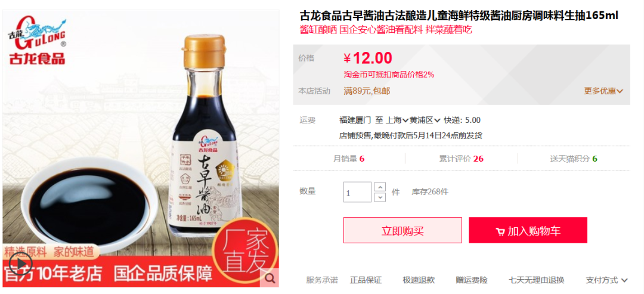
Task: Click the magnifier zoom icon on image
Action: (270, 278)
